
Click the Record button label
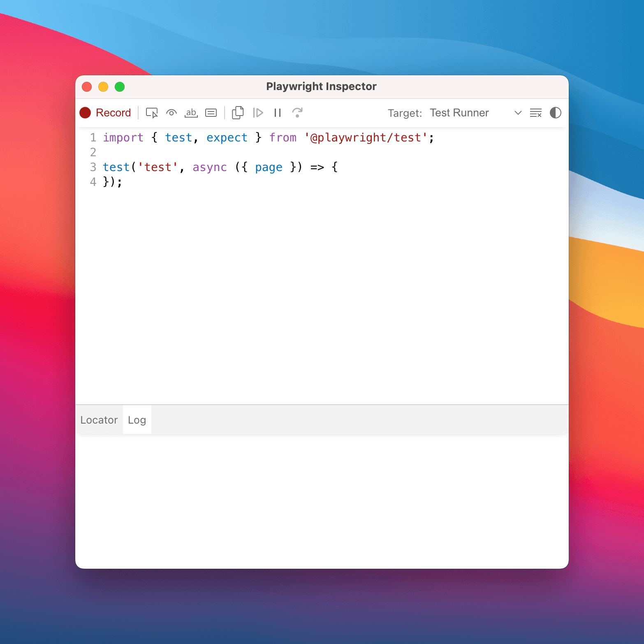pos(113,112)
